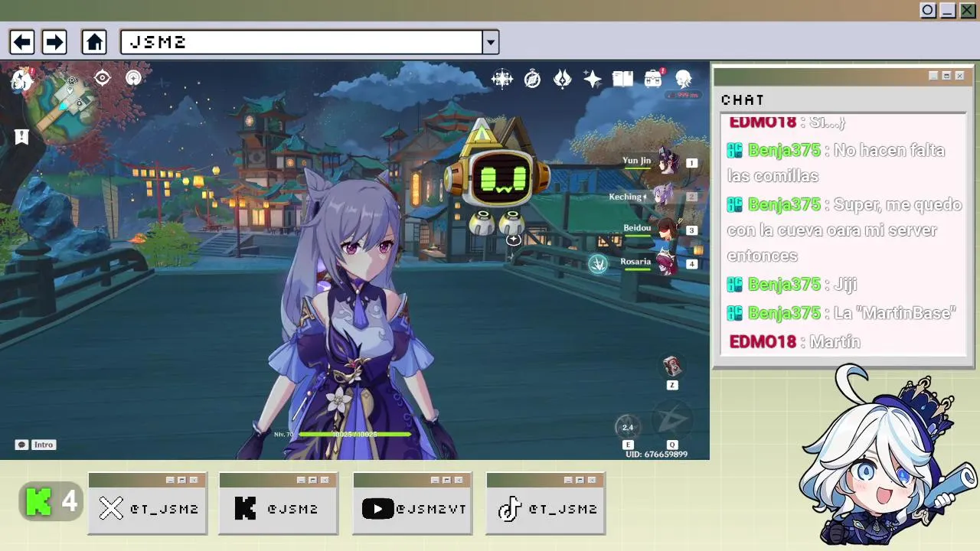Screen dimensions: 980x551
Task: Open the Adventurer Handbook book icon
Action: click(622, 78)
